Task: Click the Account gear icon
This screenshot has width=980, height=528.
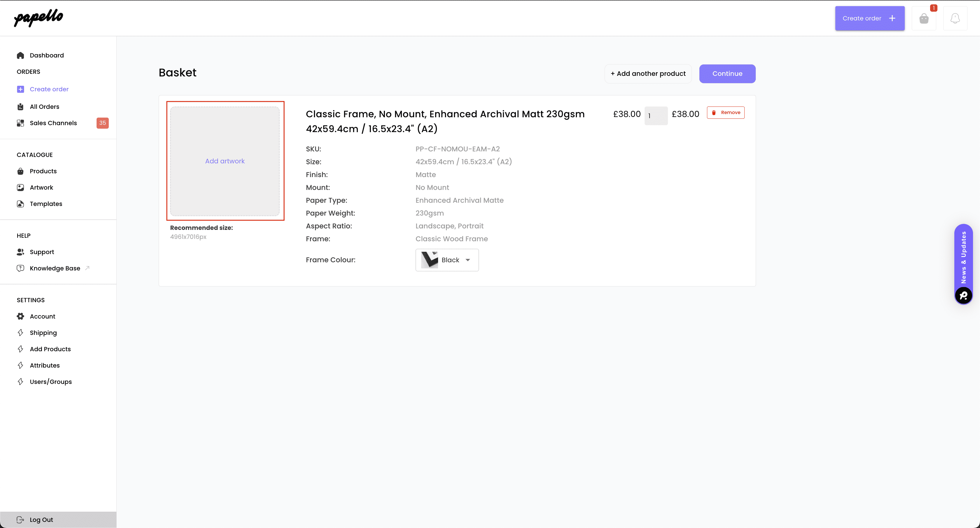Action: click(20, 317)
